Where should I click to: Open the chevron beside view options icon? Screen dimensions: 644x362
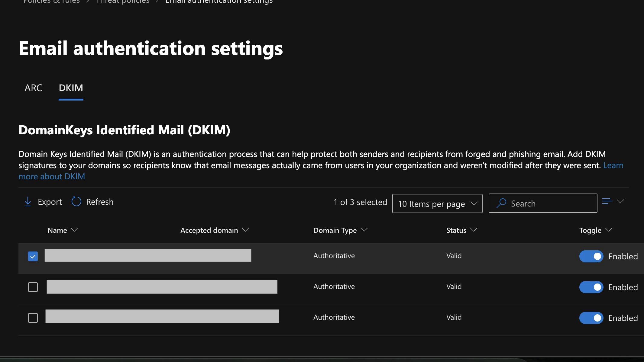[x=620, y=201]
